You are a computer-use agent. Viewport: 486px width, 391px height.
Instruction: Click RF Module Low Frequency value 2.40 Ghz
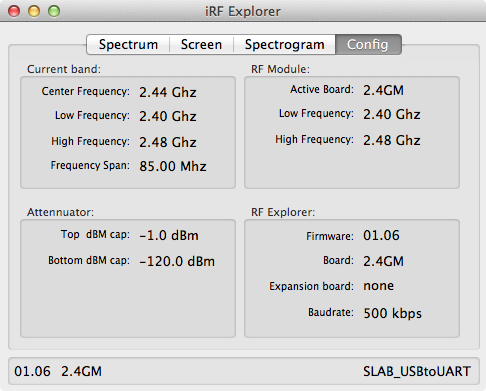(x=392, y=114)
